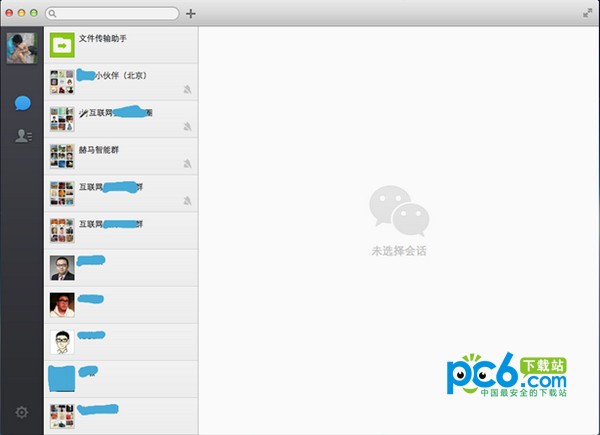
Task: Open the 赫马智能群 conversation
Action: click(x=121, y=156)
